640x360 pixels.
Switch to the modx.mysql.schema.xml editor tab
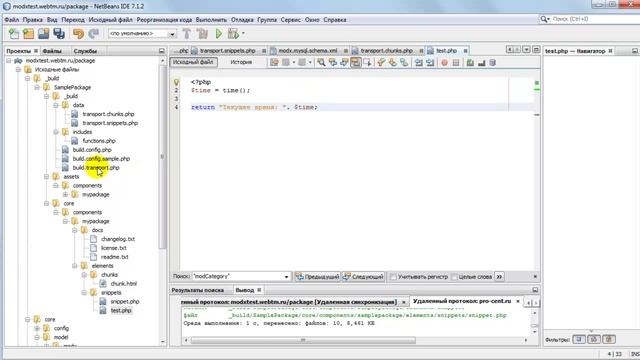308,51
